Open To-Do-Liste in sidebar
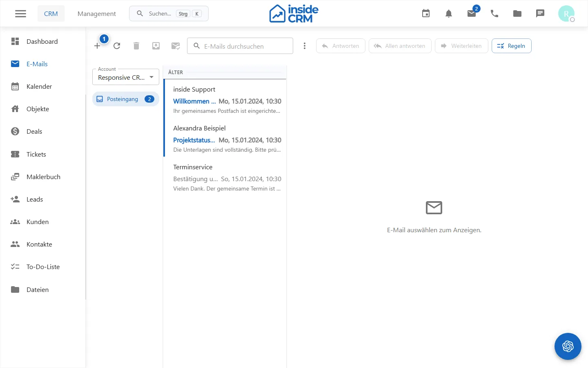The height and width of the screenshot is (368, 588). coord(42,267)
